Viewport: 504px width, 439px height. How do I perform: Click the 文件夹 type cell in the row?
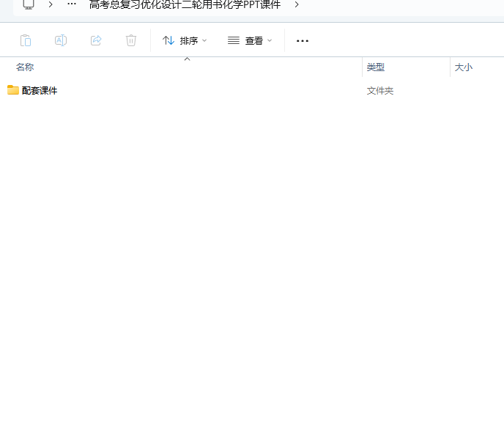pyautogui.click(x=380, y=91)
